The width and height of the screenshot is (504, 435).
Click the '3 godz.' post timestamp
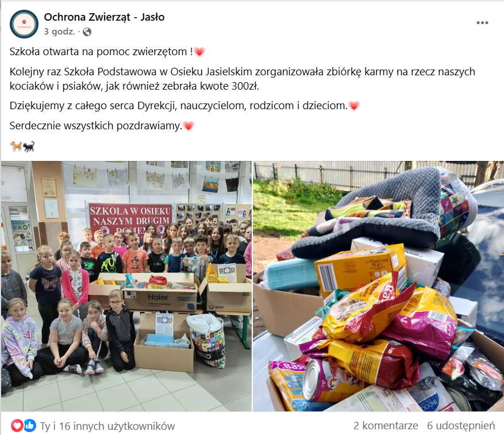(x=59, y=32)
